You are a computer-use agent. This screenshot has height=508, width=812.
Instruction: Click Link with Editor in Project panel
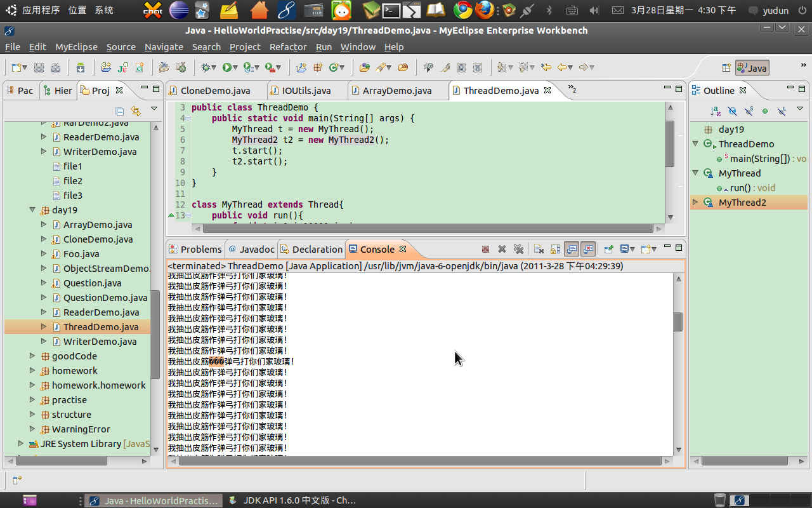[x=135, y=111]
